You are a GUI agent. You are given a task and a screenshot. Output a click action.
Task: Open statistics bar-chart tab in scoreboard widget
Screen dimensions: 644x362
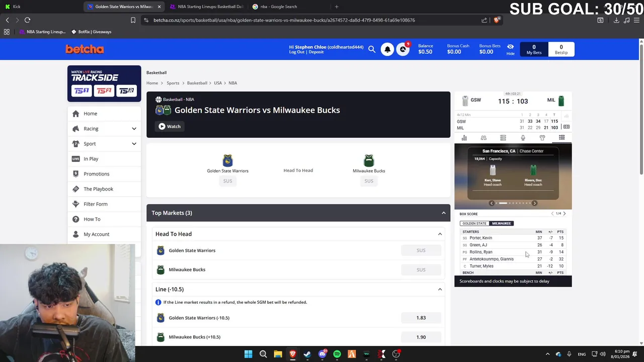pyautogui.click(x=464, y=138)
